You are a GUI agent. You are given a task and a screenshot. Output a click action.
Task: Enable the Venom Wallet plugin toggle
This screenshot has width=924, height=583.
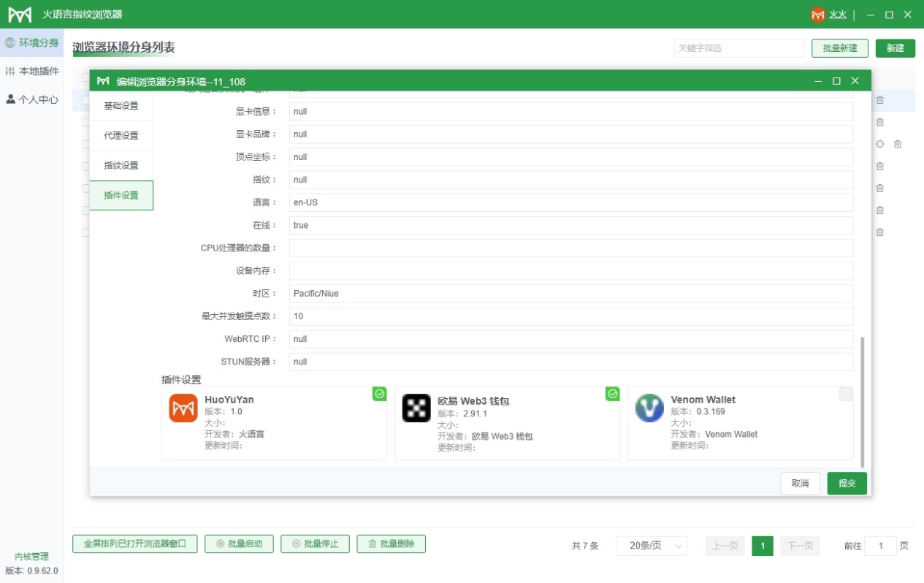[x=845, y=394]
